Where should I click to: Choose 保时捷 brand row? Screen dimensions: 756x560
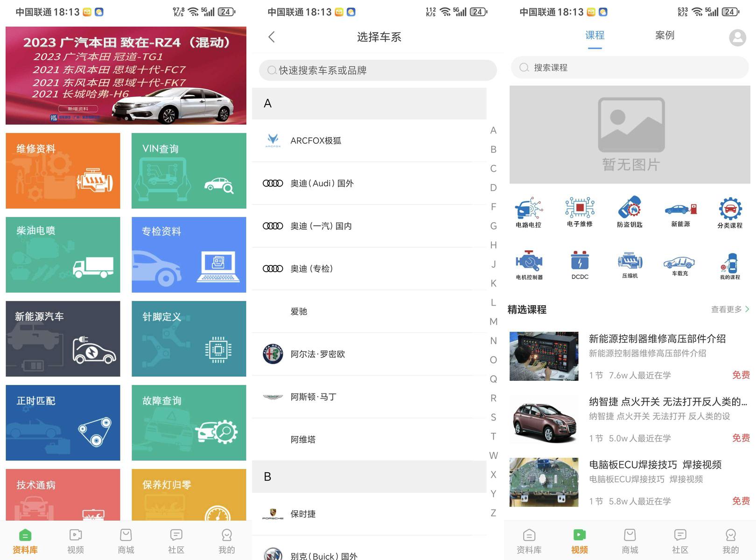point(369,514)
